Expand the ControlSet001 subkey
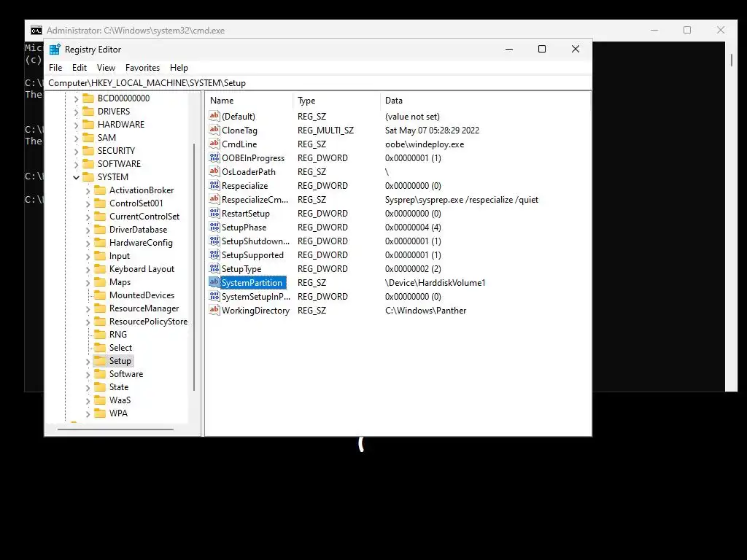 point(88,204)
